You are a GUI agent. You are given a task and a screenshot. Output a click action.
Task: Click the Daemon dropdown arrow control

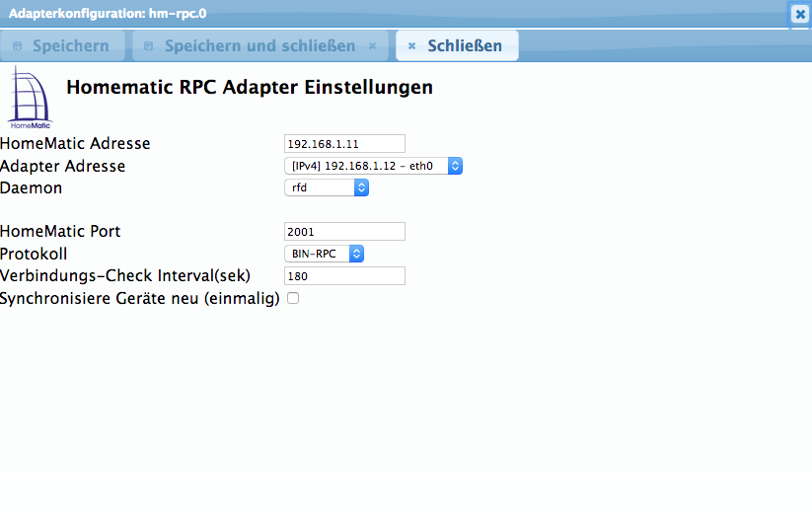coord(361,187)
